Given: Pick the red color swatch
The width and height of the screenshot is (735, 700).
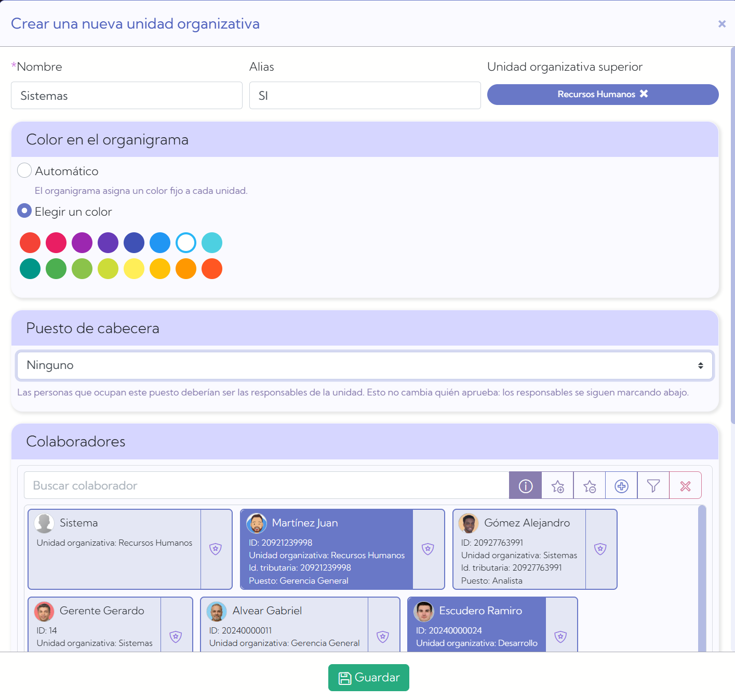Looking at the screenshot, I should click(30, 243).
